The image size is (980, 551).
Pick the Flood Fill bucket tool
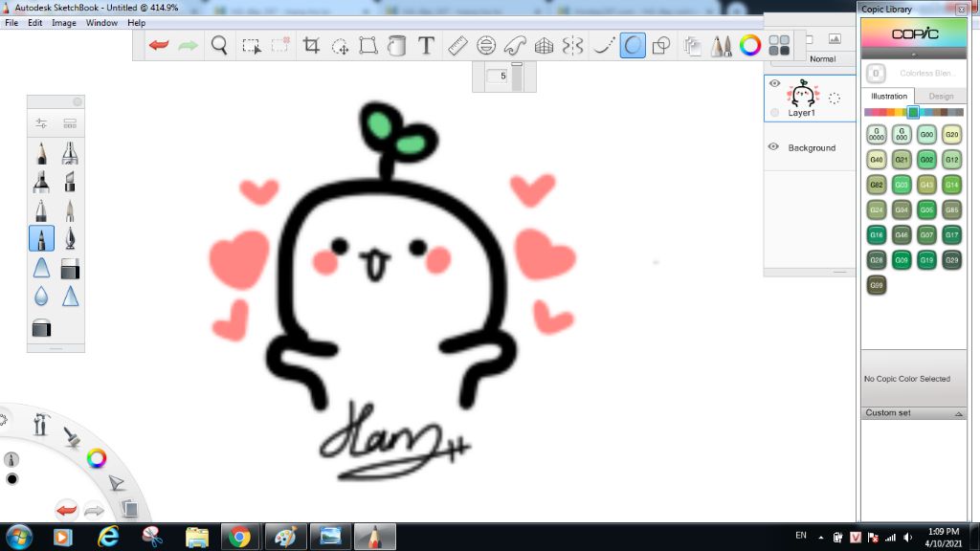(x=397, y=45)
